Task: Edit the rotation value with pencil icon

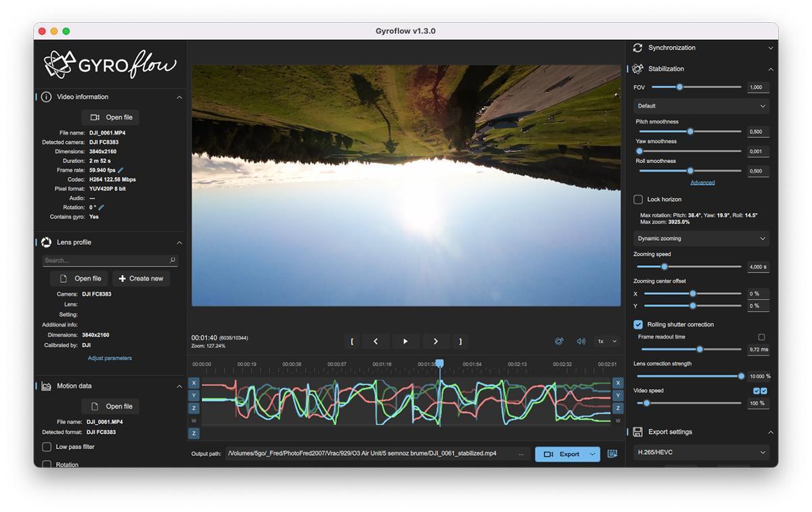Action: (101, 208)
